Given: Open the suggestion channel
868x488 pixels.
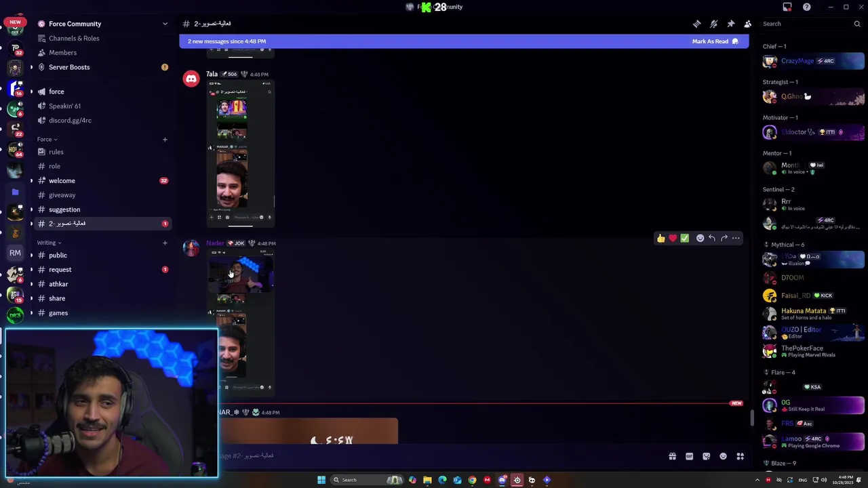Looking at the screenshot, I should (x=102, y=209).
